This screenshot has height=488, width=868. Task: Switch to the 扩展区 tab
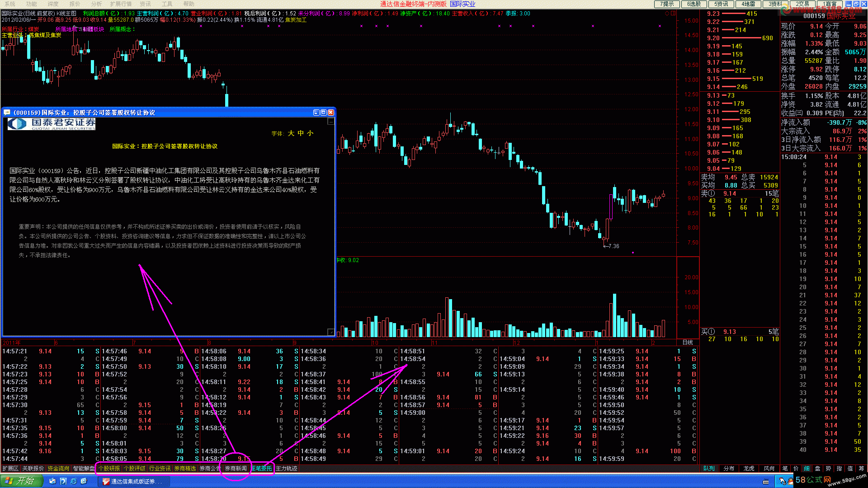point(10,469)
